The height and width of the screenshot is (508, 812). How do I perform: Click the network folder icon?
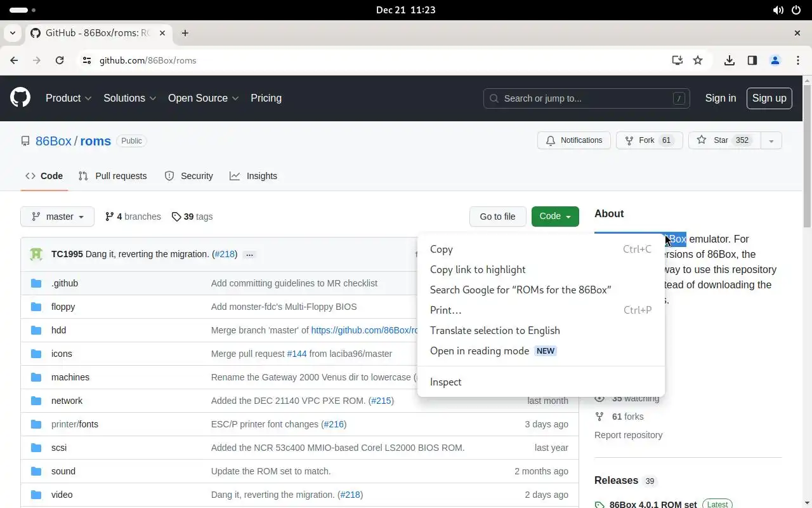click(36, 401)
